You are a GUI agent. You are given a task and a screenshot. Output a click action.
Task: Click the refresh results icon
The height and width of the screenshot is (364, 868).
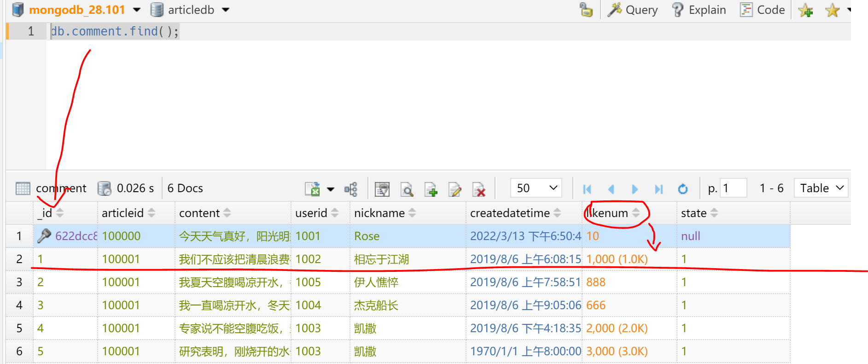click(x=682, y=189)
